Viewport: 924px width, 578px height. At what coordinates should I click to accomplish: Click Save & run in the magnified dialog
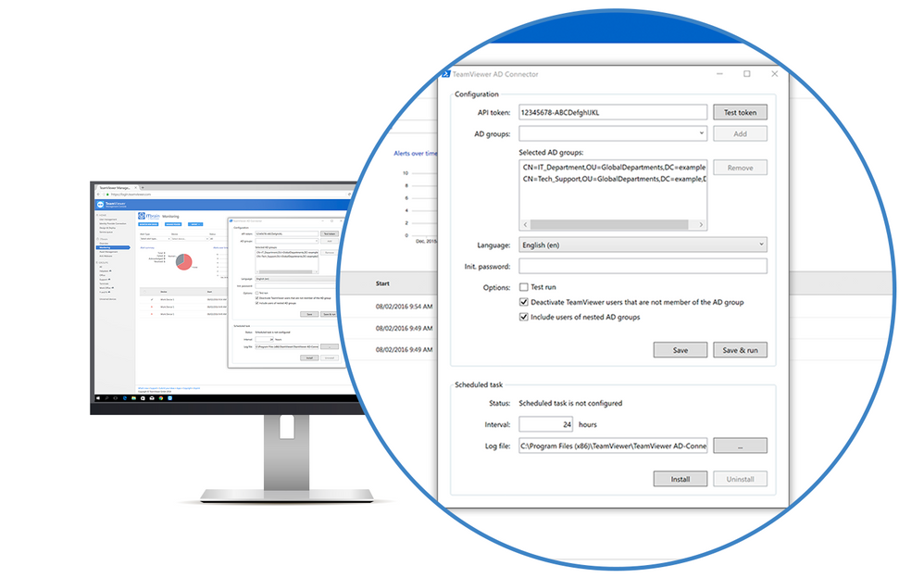(740, 350)
